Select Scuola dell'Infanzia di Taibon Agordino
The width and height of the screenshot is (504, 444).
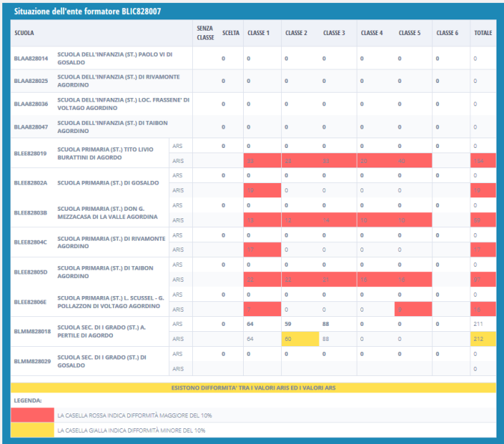click(111, 126)
